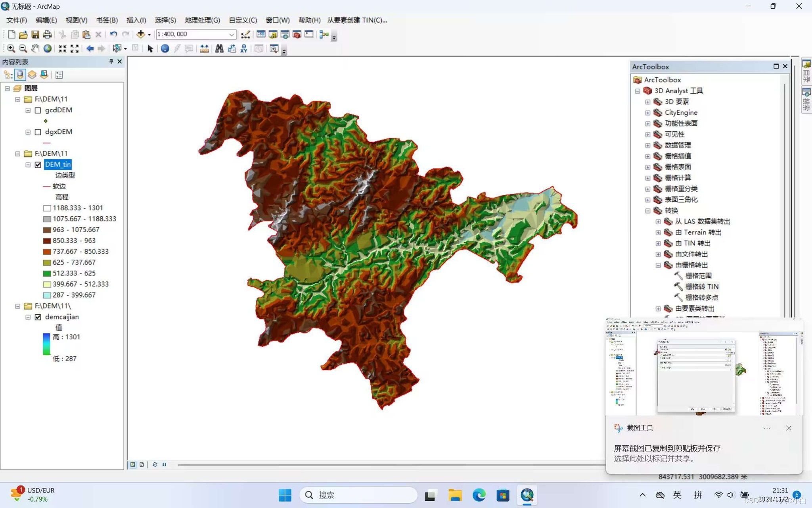
Task: Open the map scale dropdown
Action: pos(232,35)
